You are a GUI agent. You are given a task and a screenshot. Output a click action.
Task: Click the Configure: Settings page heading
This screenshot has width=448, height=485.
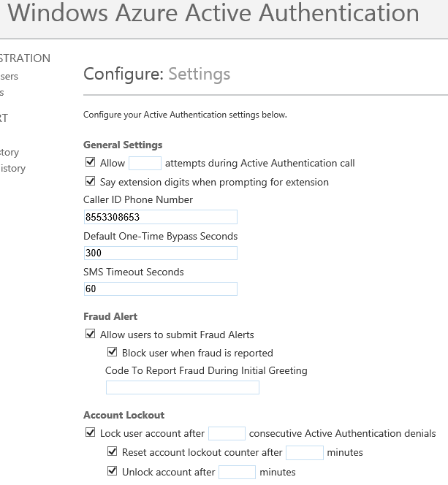156,74
